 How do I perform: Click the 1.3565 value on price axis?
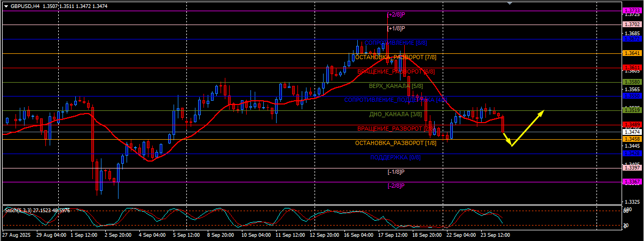(632, 90)
